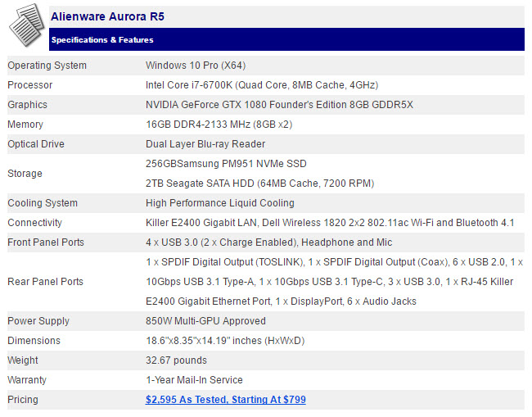Select the Cooling System label
This screenshot has width=532, height=417.
43,203
